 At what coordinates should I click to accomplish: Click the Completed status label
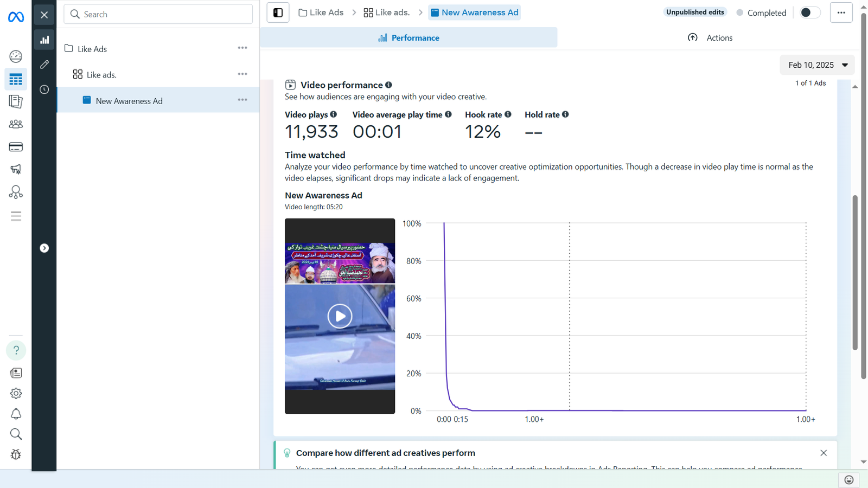(x=766, y=13)
